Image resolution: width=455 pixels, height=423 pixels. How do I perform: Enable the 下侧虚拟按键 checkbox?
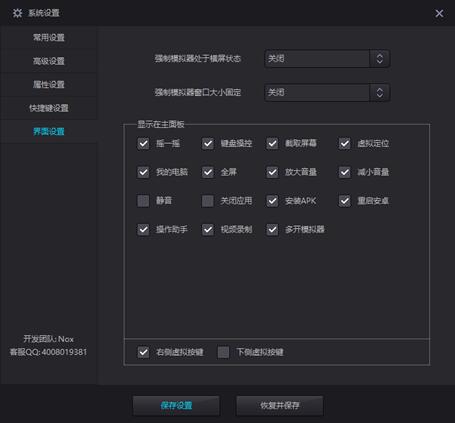pos(223,352)
